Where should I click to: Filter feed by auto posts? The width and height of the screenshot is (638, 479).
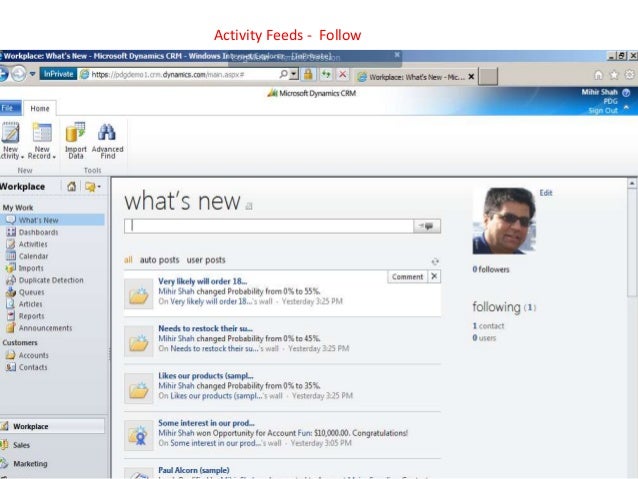159,260
